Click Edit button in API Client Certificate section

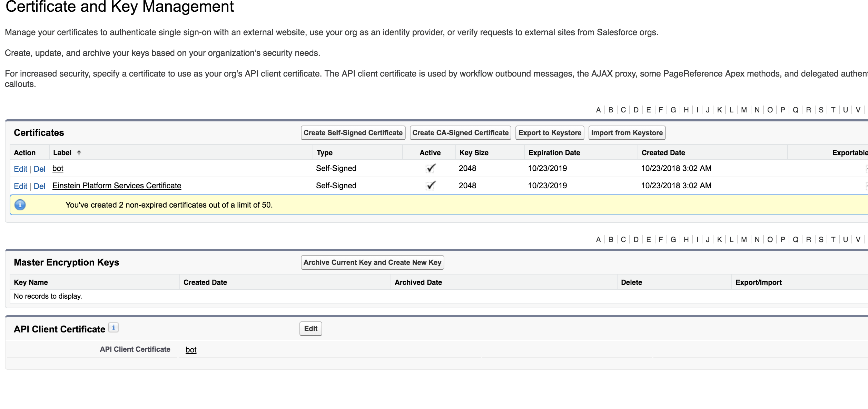tap(310, 329)
